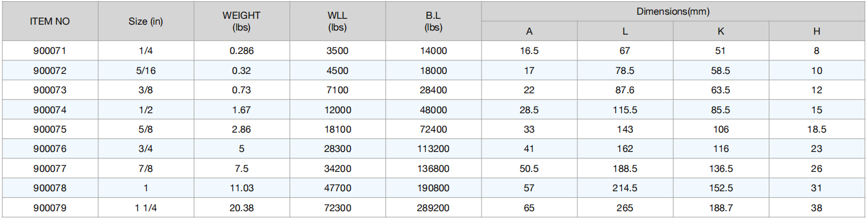868x220 pixels.
Task: Click the WEIGHT (lbs) header cell
Action: [x=241, y=21]
